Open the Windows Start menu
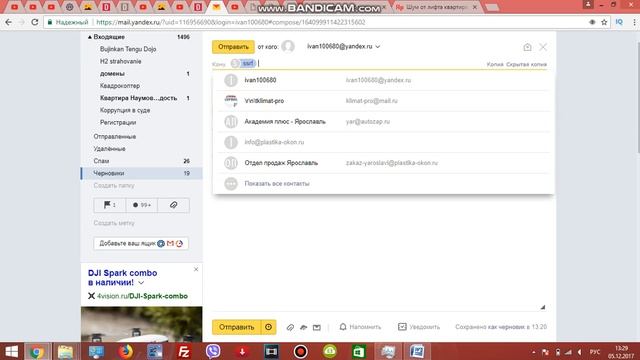Viewport: 640px width, 360px height. pos(11,351)
